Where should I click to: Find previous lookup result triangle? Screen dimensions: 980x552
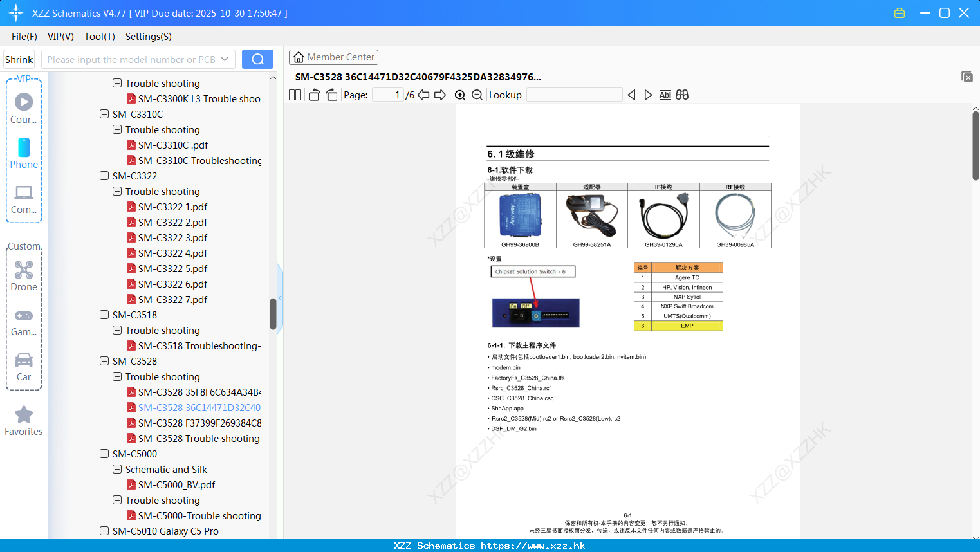631,95
